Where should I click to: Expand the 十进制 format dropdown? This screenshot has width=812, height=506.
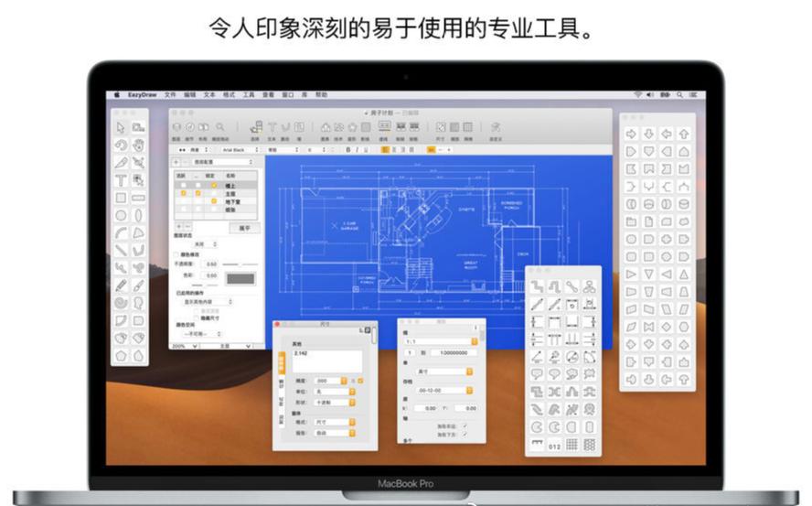point(331,402)
